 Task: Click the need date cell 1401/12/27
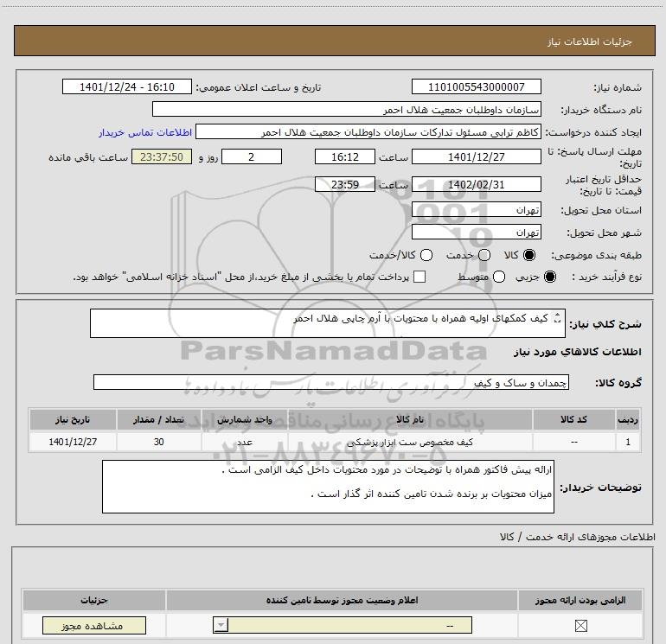click(x=73, y=442)
